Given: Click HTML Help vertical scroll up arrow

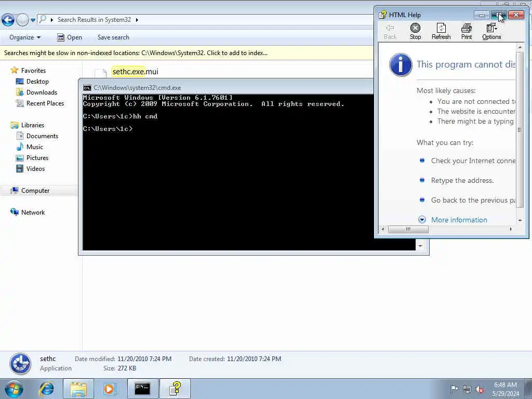Looking at the screenshot, I should tap(520, 47).
